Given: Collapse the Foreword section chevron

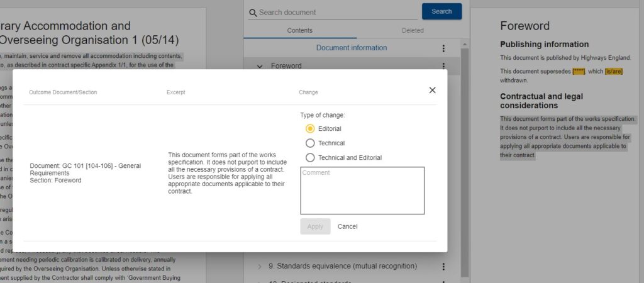Looking at the screenshot, I should point(260,66).
